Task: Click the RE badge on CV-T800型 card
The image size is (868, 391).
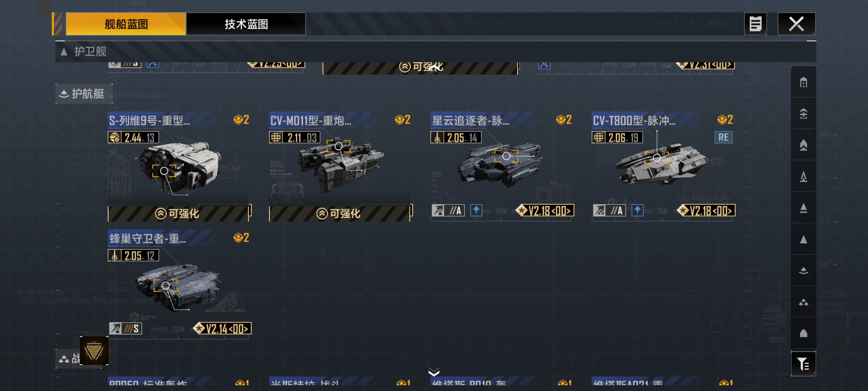Action: coord(723,137)
